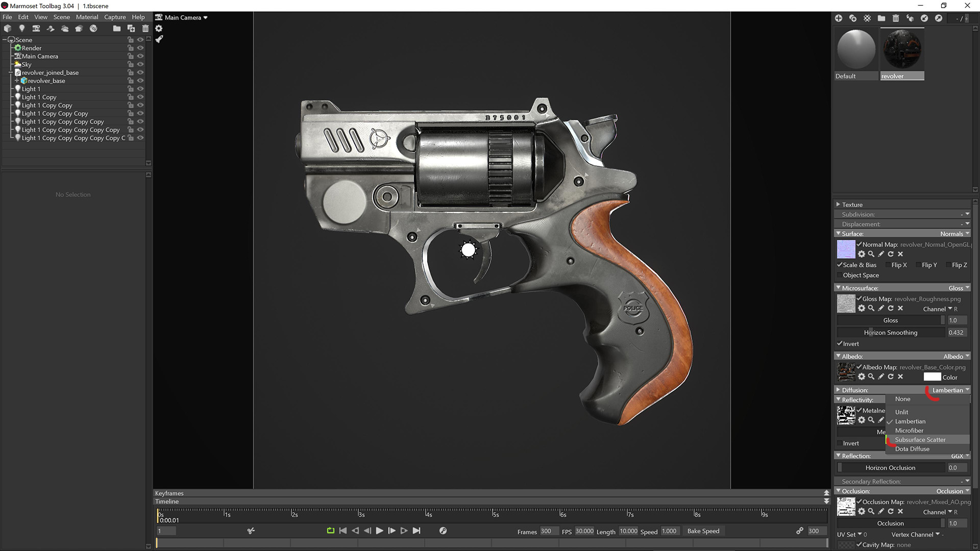Collapse the revolver_joined_base node
This screenshot has width=980, height=551.
click(x=11, y=72)
